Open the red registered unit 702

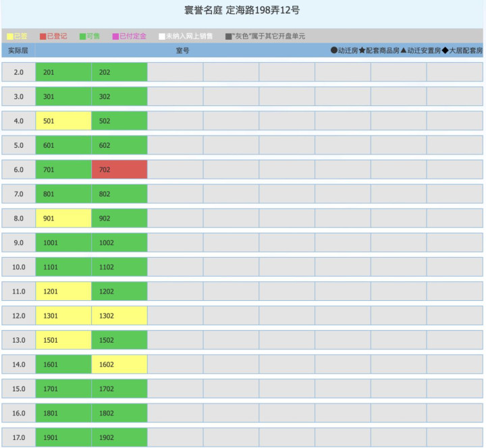tap(119, 170)
